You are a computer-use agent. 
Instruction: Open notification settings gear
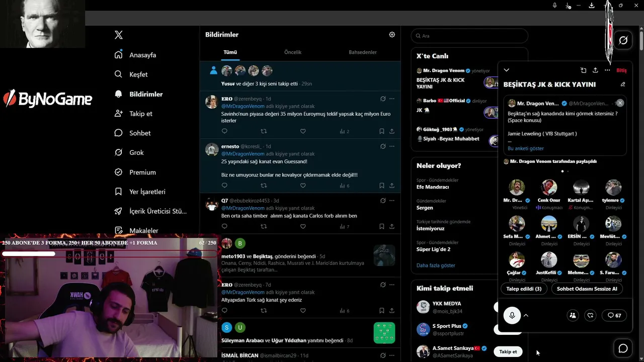(392, 35)
